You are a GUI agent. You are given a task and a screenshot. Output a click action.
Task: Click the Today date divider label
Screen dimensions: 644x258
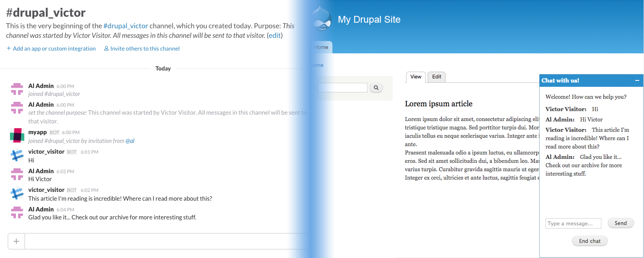click(x=163, y=68)
